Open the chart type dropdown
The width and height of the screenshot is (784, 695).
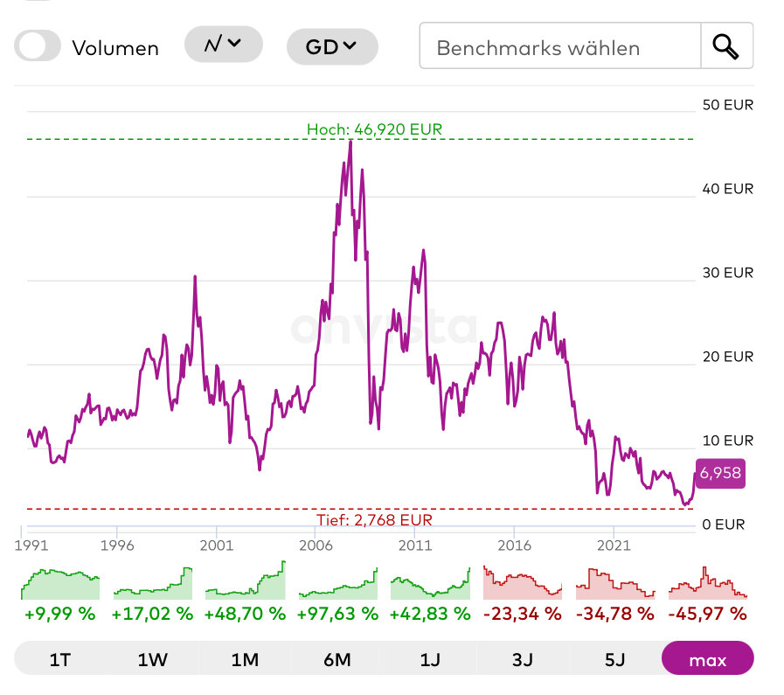click(x=223, y=45)
